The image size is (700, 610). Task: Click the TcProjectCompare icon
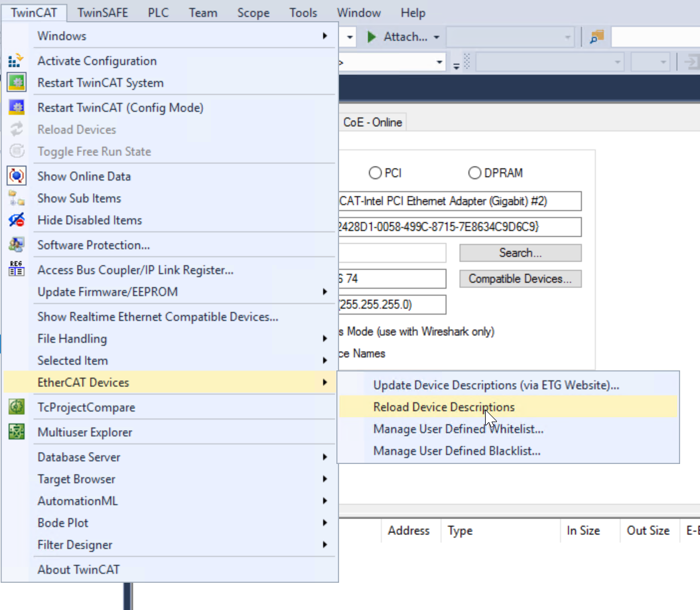pyautogui.click(x=17, y=407)
